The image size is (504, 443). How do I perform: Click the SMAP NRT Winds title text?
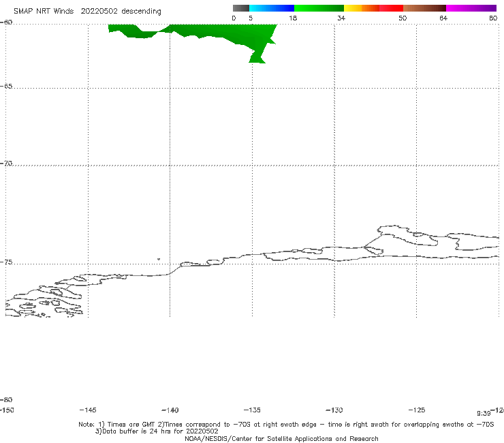click(44, 12)
